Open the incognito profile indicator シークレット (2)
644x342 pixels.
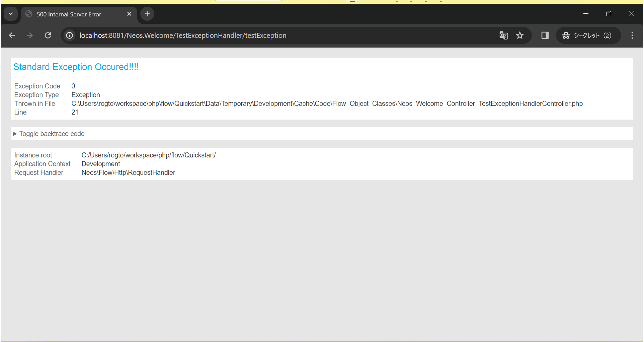[x=588, y=36]
